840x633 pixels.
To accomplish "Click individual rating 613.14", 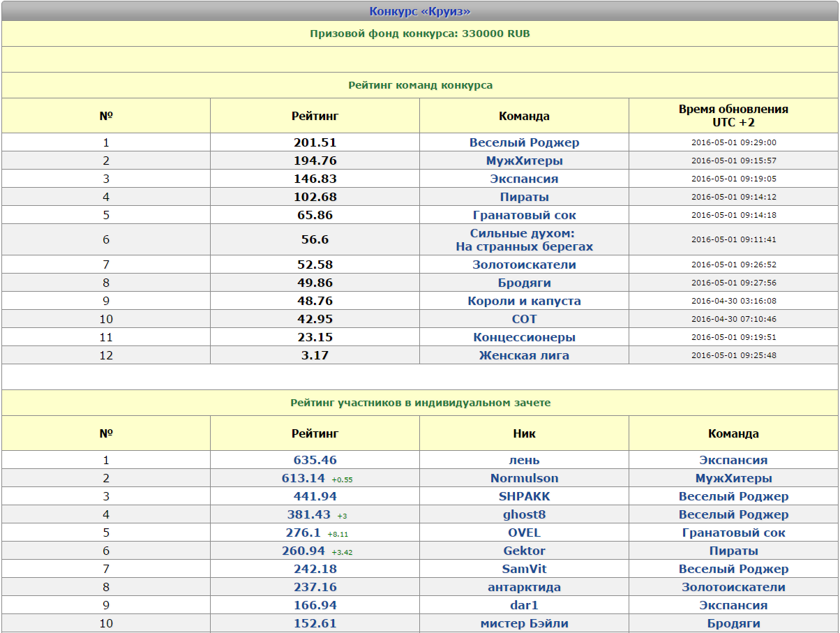I will coord(303,478).
